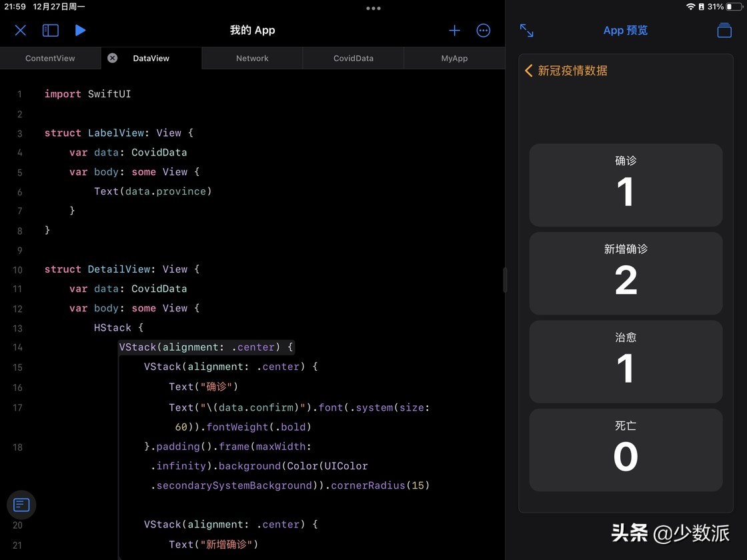Screen dimensions: 747x560
Task: Click 'Text("确诊")' code line
Action: (203, 387)
